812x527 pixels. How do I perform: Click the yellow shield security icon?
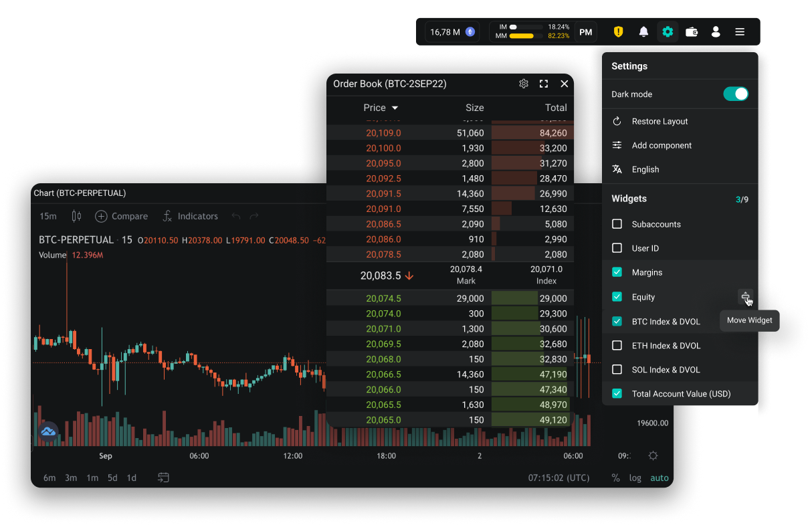point(619,31)
